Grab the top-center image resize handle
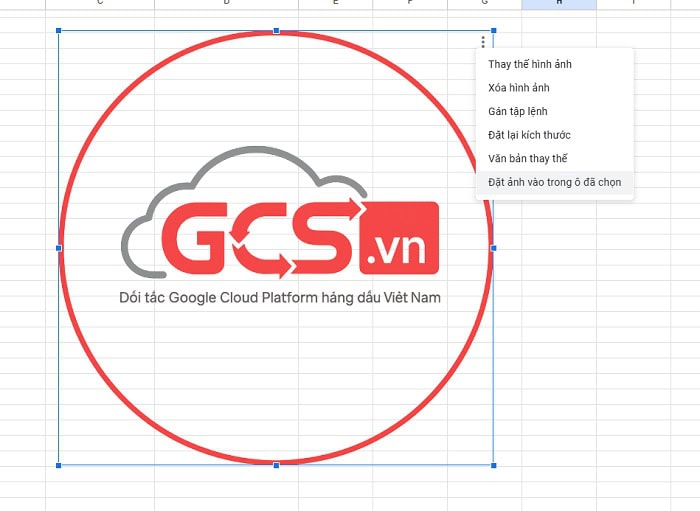This screenshot has width=700, height=511. pyautogui.click(x=276, y=31)
